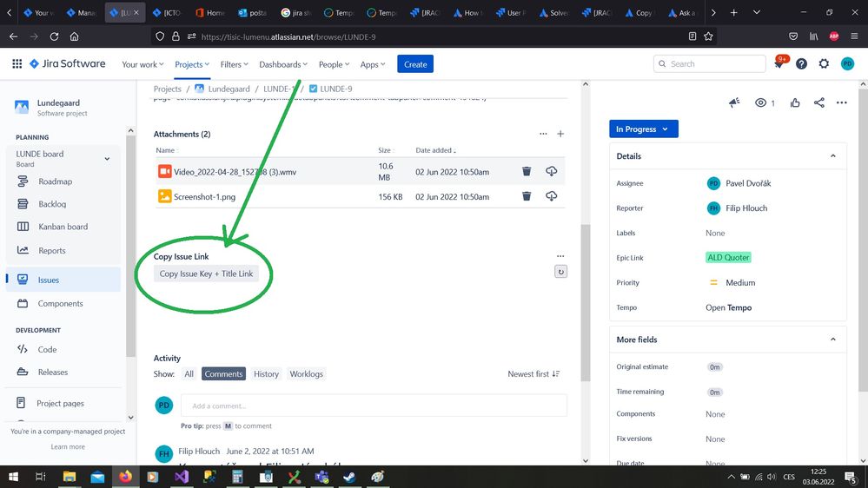Screen dimensions: 868x488
Task: Open the Projects dropdown menu
Action: (x=192, y=64)
